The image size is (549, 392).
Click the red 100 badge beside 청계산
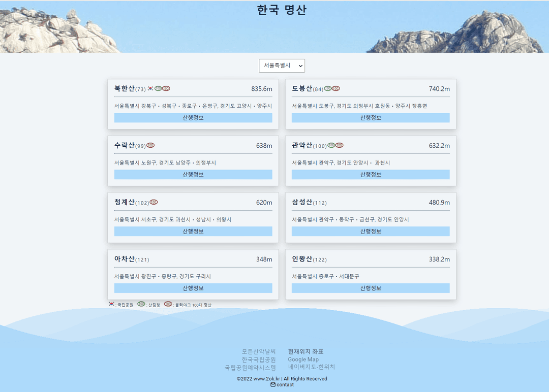click(x=154, y=203)
